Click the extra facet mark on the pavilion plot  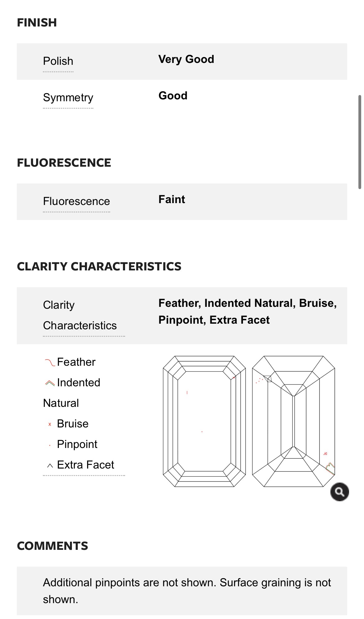268,379
